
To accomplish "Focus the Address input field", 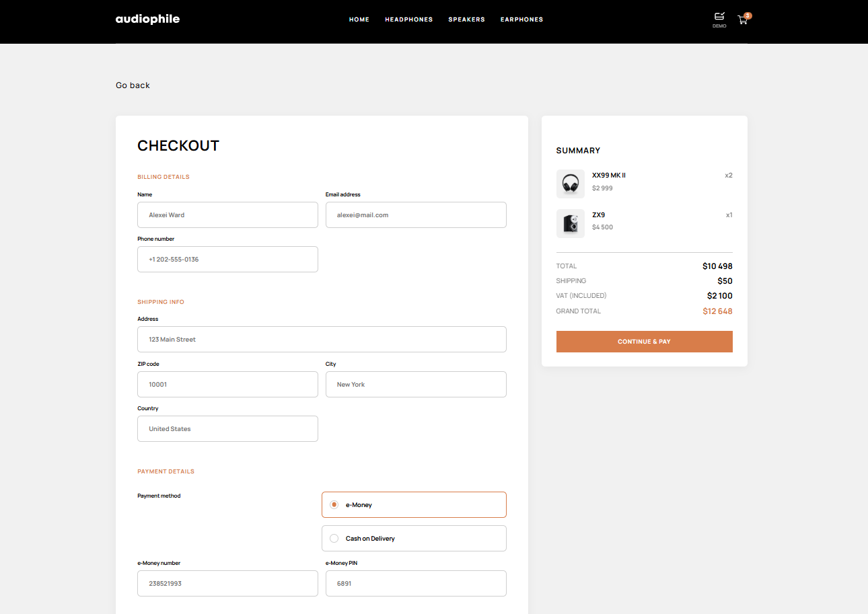I will click(x=322, y=339).
